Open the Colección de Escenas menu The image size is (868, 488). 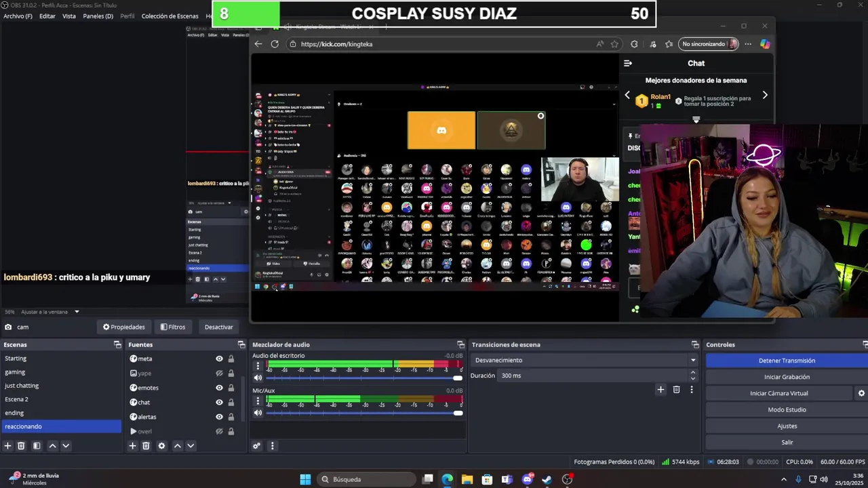point(170,16)
